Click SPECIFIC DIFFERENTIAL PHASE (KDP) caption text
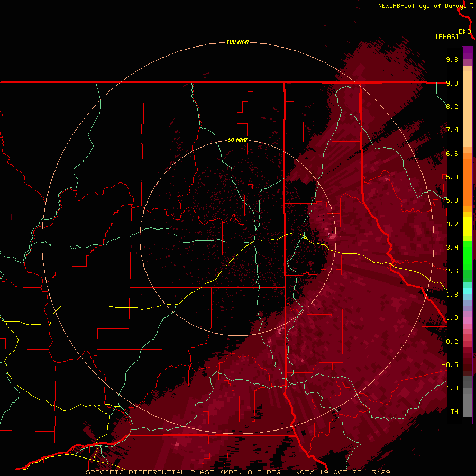 [164, 472]
